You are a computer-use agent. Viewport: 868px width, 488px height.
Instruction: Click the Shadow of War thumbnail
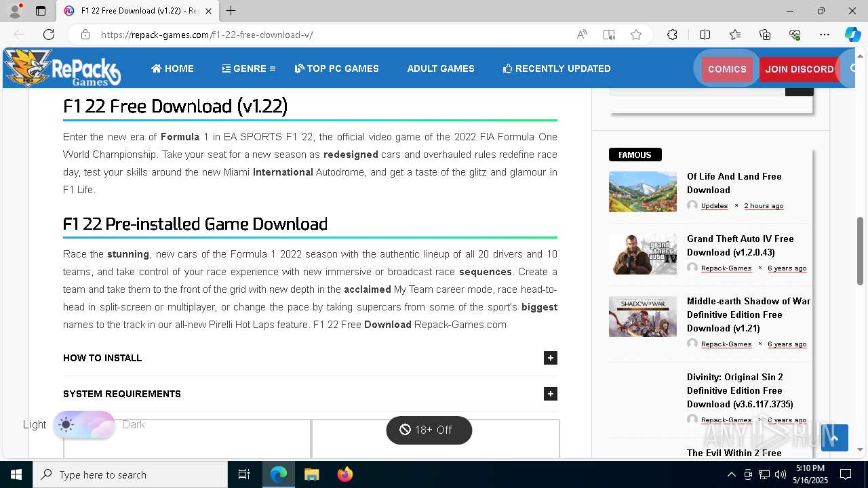click(x=643, y=317)
